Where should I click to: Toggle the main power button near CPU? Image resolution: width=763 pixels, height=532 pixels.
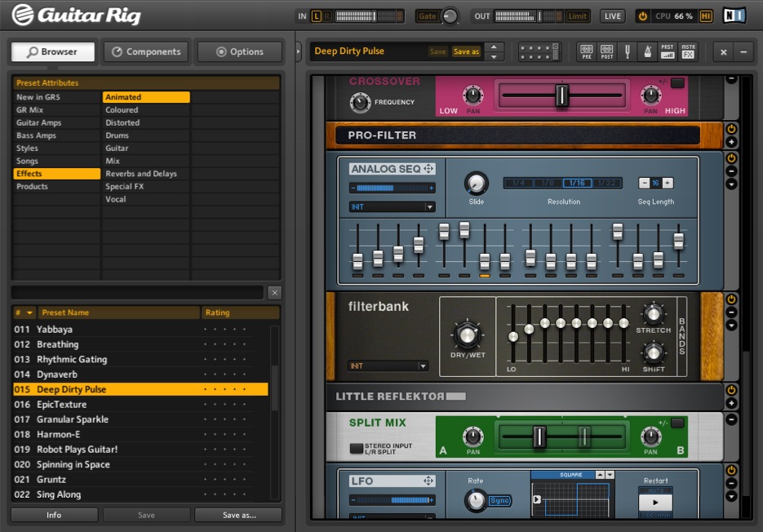click(643, 16)
